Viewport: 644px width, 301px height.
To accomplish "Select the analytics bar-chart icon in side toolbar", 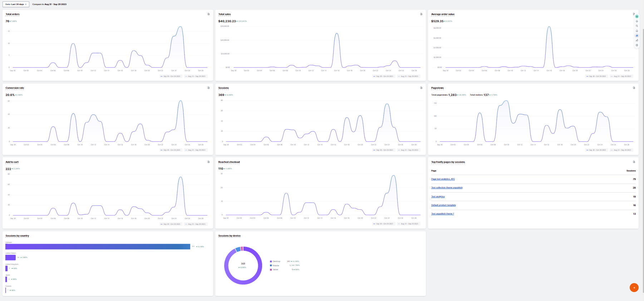I will [637, 35].
